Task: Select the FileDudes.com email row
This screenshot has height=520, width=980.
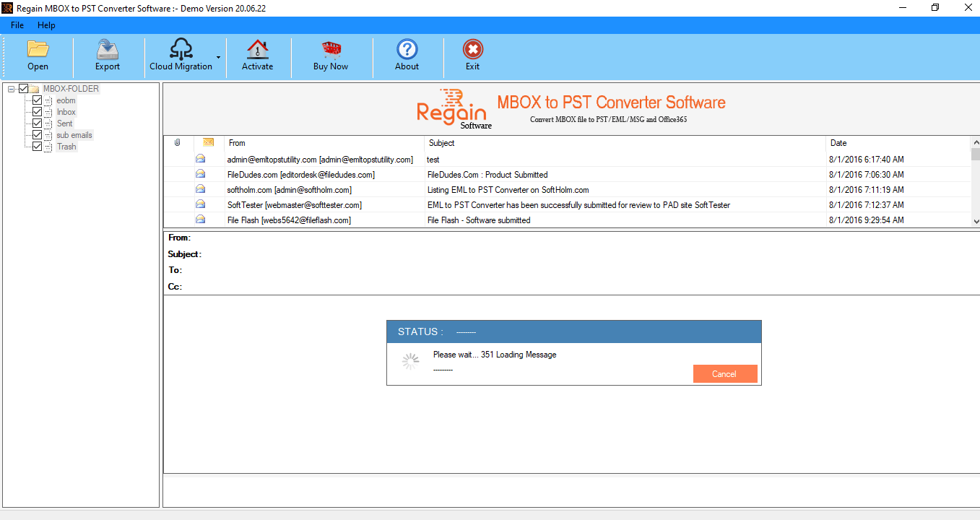Action: (x=300, y=175)
